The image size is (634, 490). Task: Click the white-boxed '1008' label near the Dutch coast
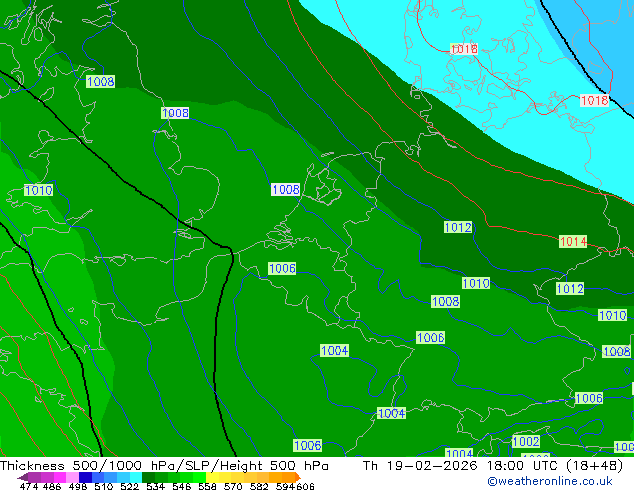(285, 189)
